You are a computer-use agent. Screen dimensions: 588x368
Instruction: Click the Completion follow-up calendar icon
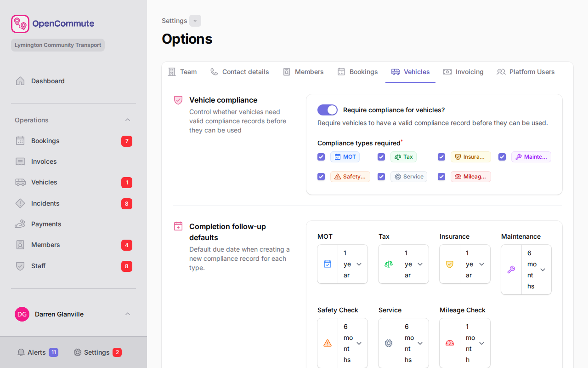(178, 226)
